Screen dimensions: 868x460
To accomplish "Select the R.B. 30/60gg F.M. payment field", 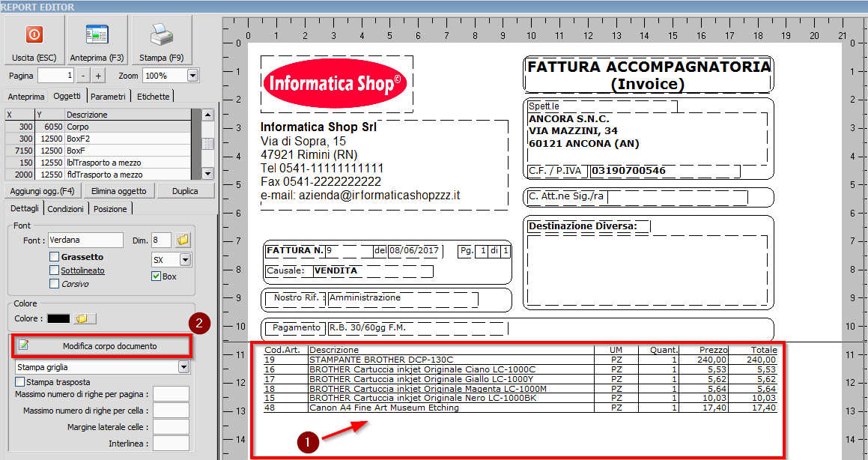I will tap(368, 327).
